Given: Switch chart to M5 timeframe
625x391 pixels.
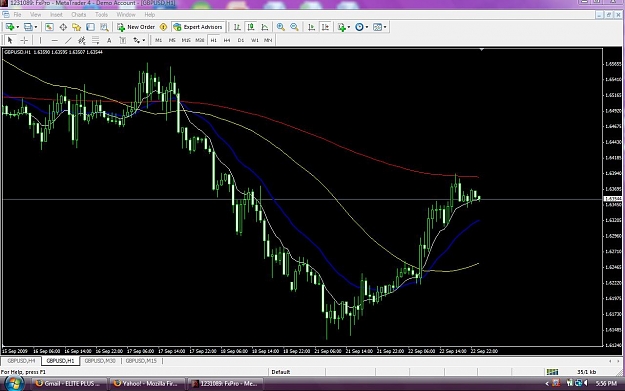Looking at the screenshot, I should 172,40.
